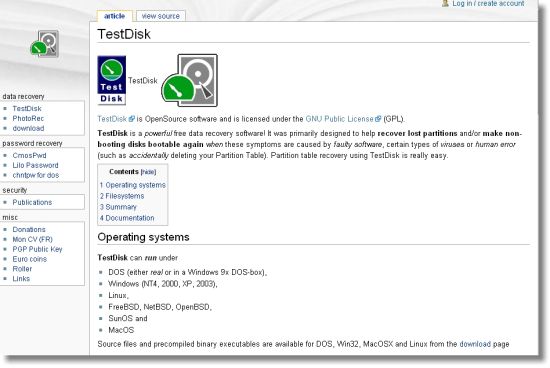Click the TestDisk page title heading
This screenshot has height=368, width=550.
point(124,34)
